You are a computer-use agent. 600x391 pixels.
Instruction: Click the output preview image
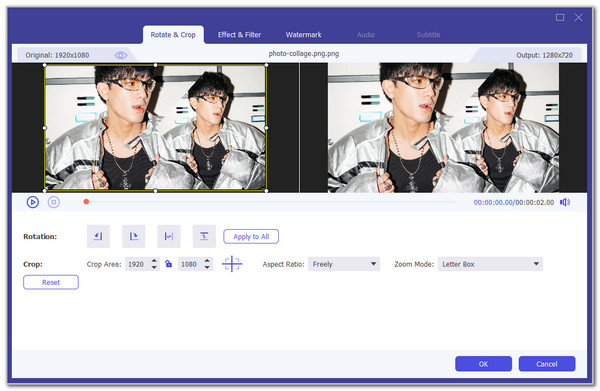(x=443, y=128)
